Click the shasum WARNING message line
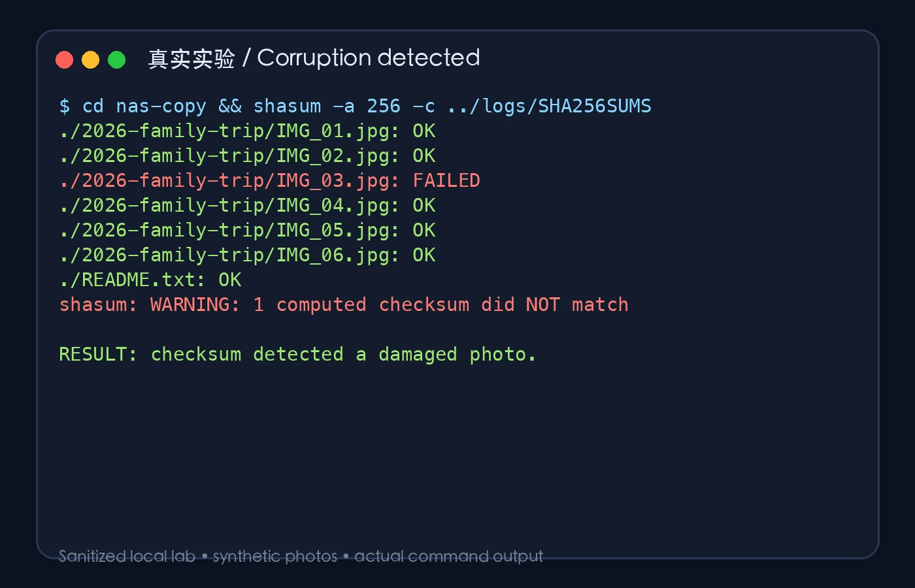 pyautogui.click(x=344, y=305)
